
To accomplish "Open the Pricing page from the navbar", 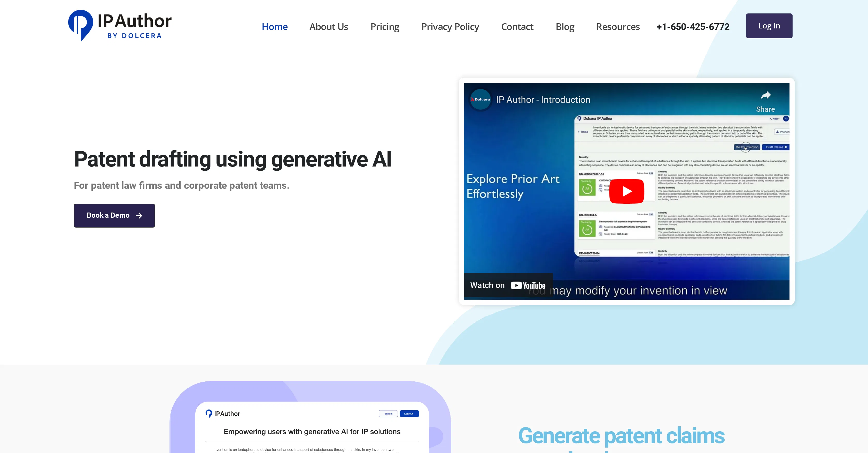I will point(385,27).
